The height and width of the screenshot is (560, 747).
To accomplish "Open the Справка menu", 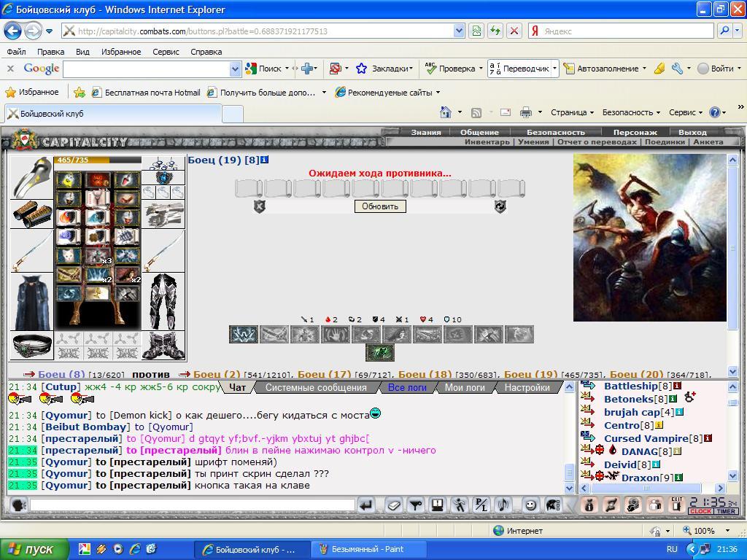I will click(206, 52).
